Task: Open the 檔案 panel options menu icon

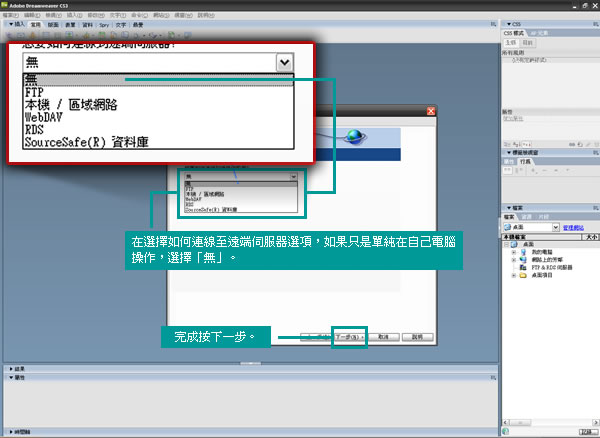Action: pyautogui.click(x=596, y=208)
